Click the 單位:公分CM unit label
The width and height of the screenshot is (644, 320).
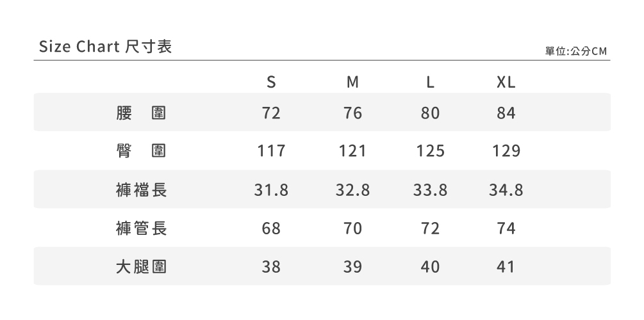575,51
